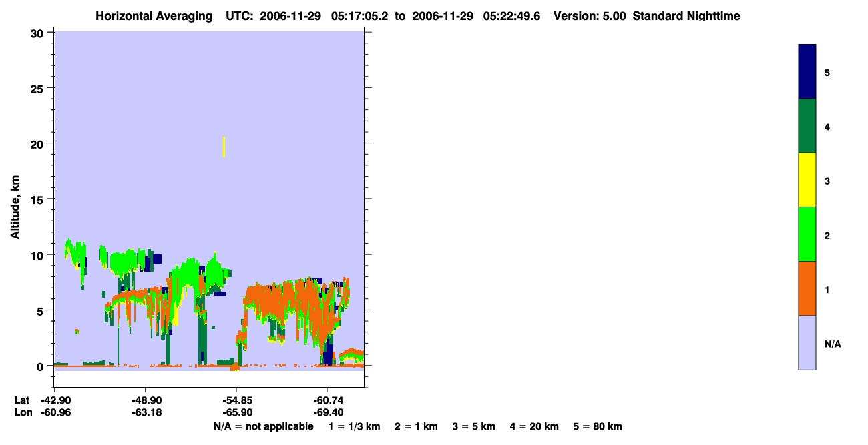Click the colorbar label 'N/A'

coord(833,344)
